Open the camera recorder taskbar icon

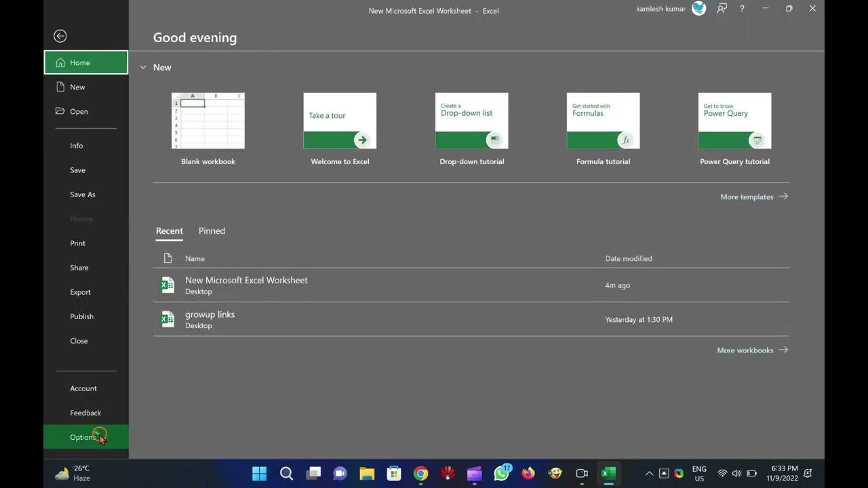coord(582,473)
